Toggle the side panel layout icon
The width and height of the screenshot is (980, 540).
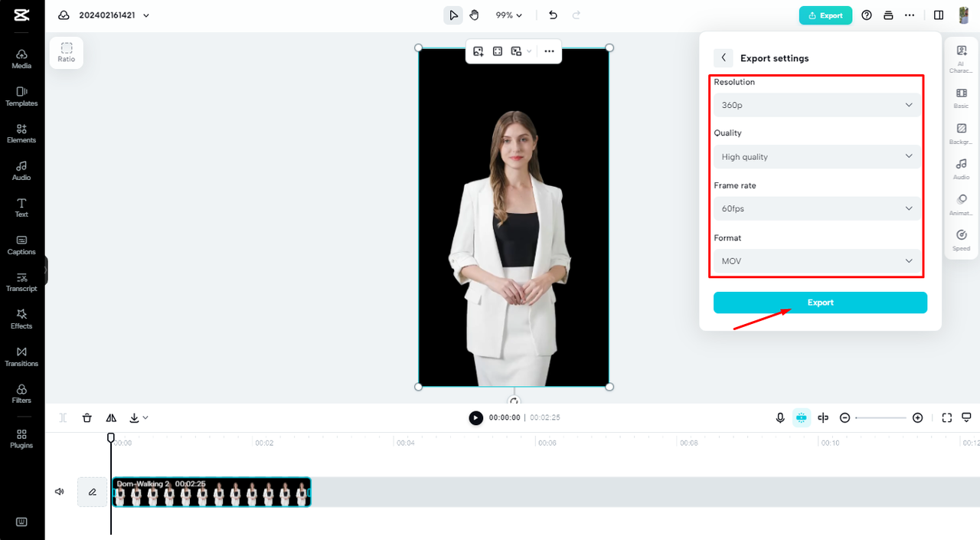[939, 15]
